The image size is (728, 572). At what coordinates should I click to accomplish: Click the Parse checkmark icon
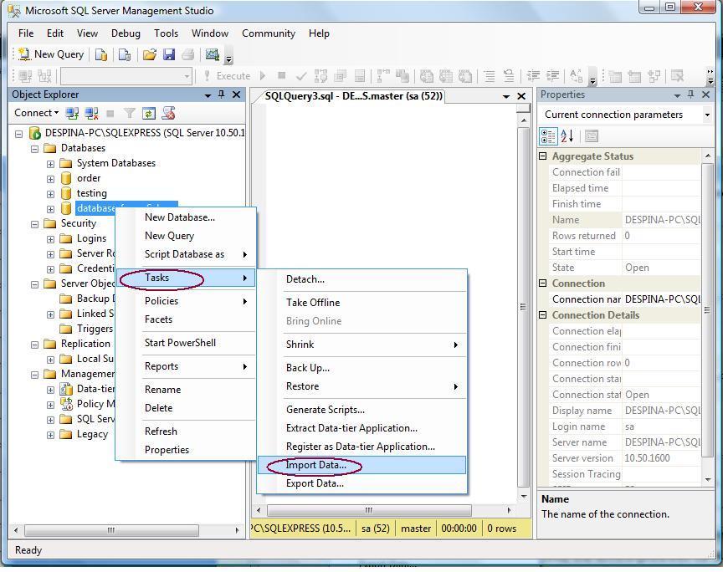tap(301, 75)
